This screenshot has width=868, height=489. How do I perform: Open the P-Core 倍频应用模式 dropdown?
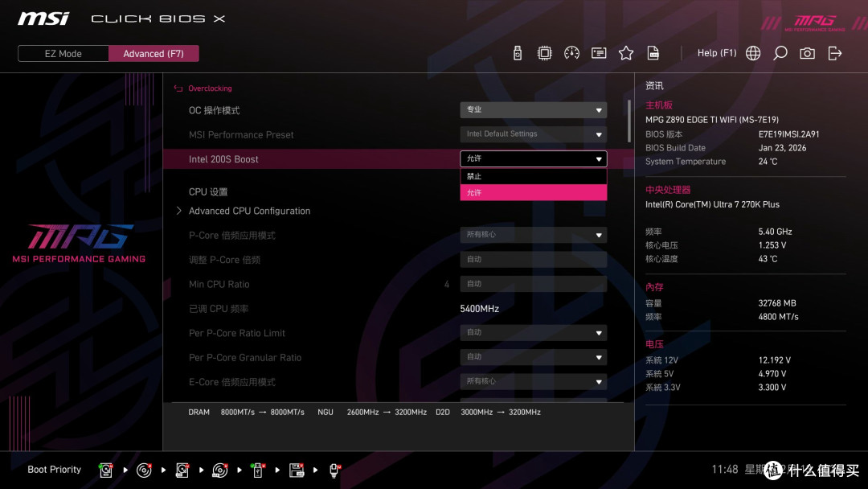(533, 235)
